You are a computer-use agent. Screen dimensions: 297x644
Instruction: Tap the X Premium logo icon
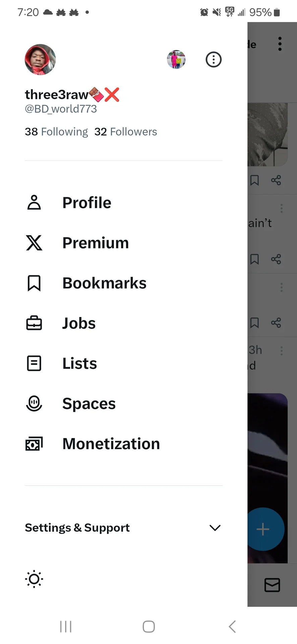click(x=34, y=243)
